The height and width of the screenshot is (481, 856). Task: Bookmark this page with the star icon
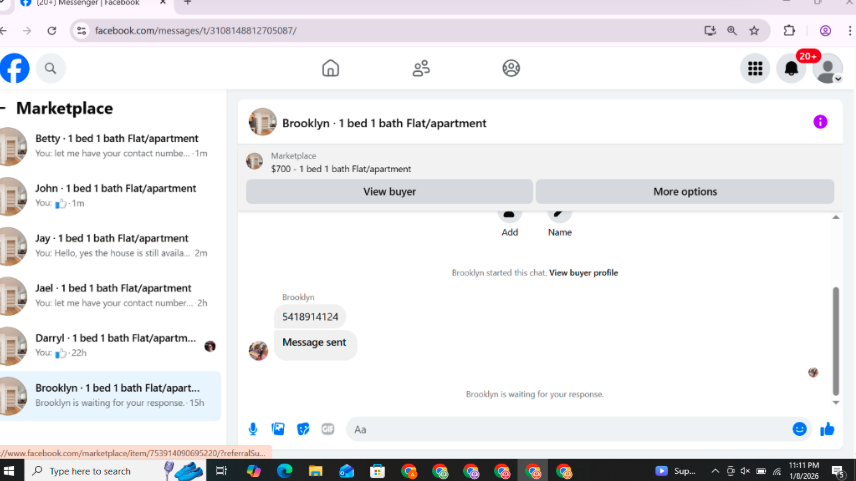point(754,31)
